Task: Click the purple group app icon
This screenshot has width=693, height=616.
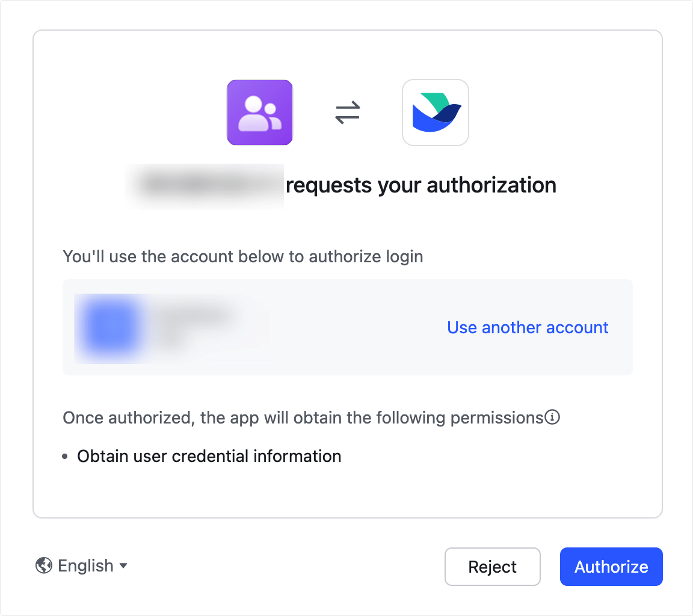Action: [260, 112]
